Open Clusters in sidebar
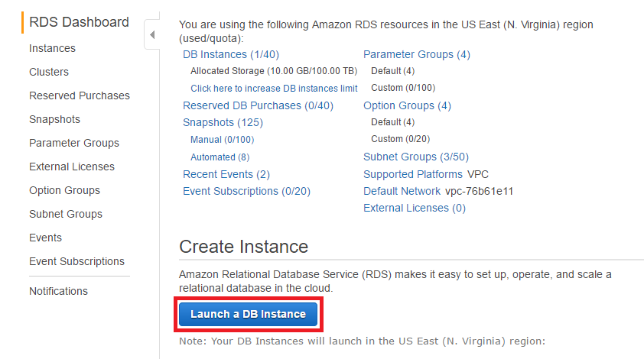 point(49,72)
